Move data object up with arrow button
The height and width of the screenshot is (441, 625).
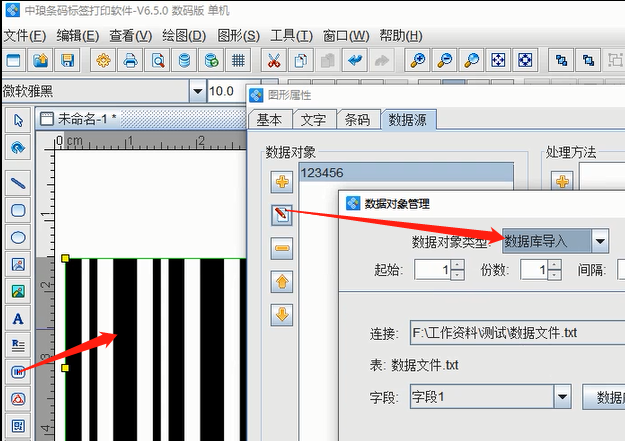[282, 282]
